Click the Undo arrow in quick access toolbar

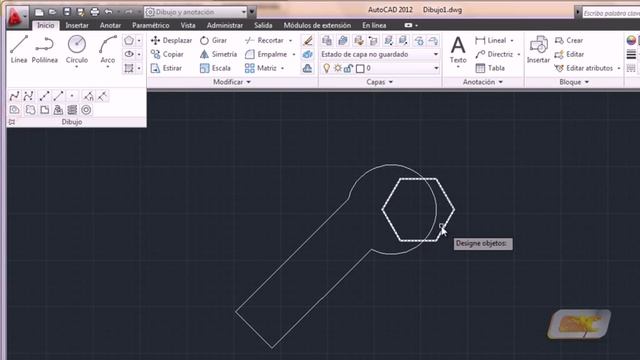[x=109, y=12]
